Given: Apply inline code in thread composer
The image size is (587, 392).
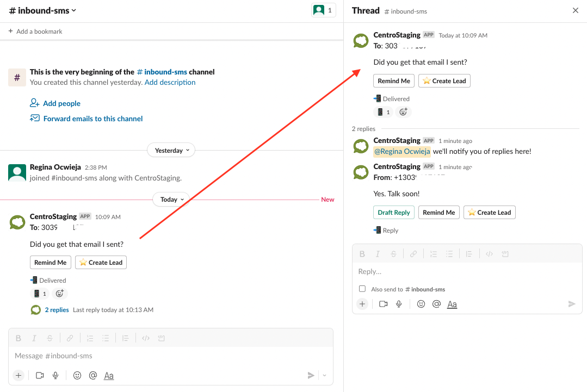Looking at the screenshot, I should pos(489,254).
